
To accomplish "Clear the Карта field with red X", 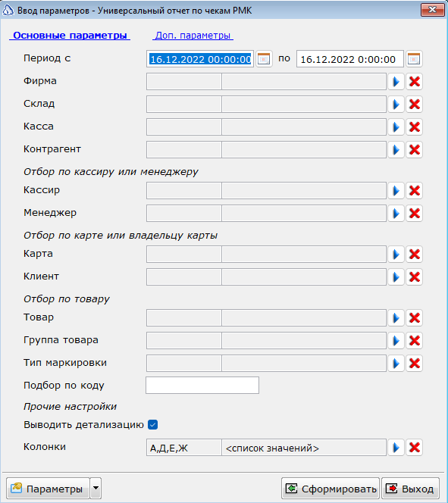I will point(415,255).
